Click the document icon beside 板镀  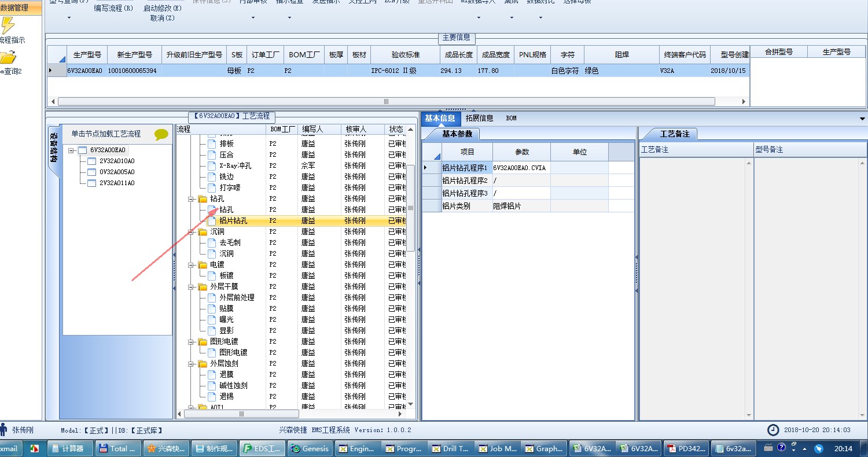pos(211,275)
